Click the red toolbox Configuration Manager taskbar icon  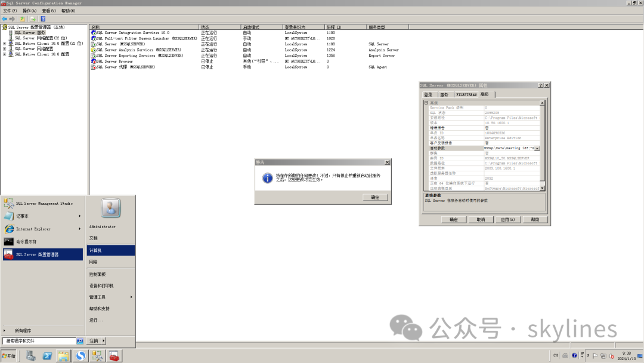[114, 356]
